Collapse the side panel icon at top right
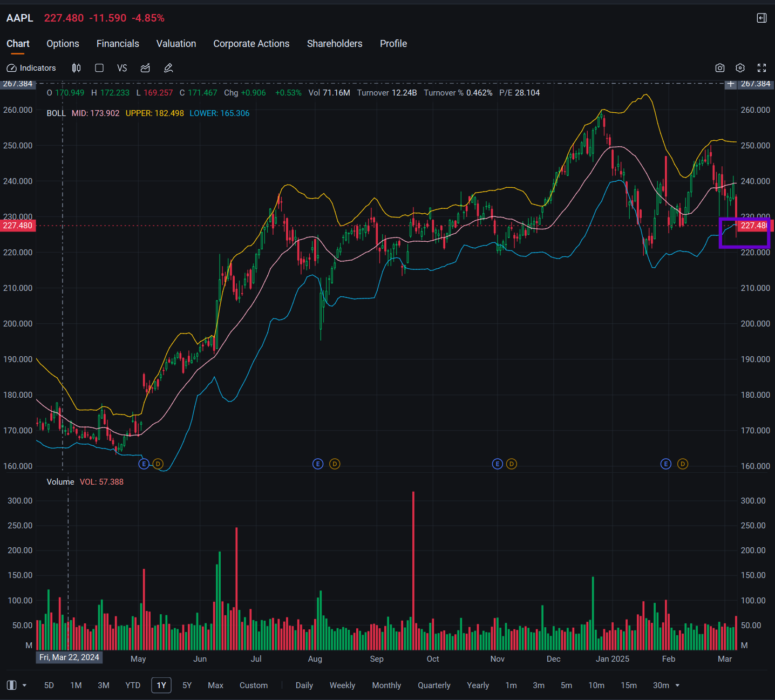 (x=762, y=18)
